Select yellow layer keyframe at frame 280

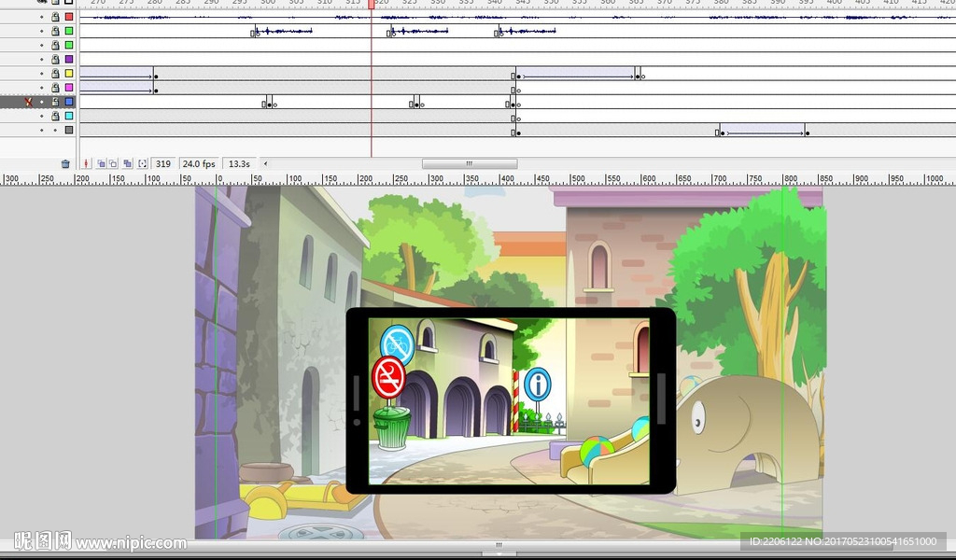(x=156, y=76)
